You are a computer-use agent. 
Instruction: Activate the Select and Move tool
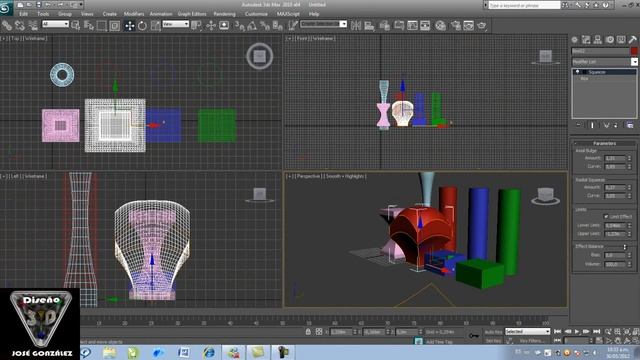coord(129,26)
